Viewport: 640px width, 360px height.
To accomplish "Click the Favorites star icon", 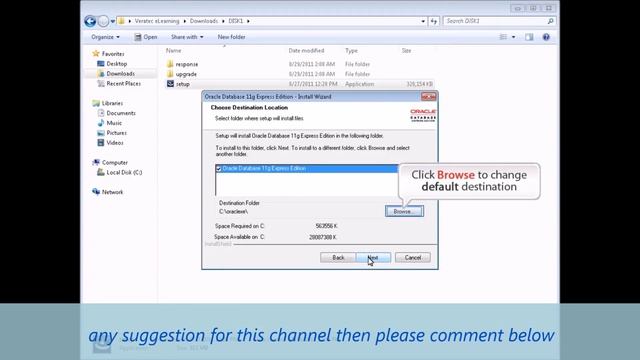I will 96,53.
